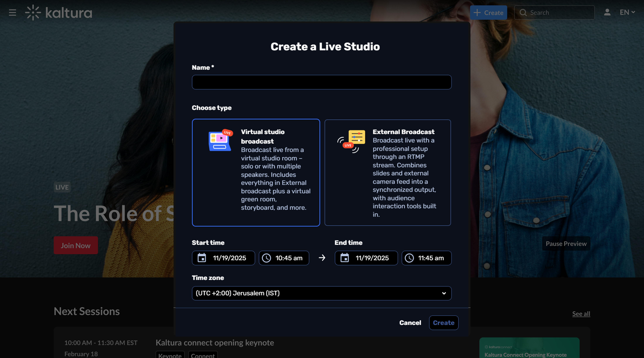
Task: Click the Kaltura logo
Action: [x=59, y=12]
